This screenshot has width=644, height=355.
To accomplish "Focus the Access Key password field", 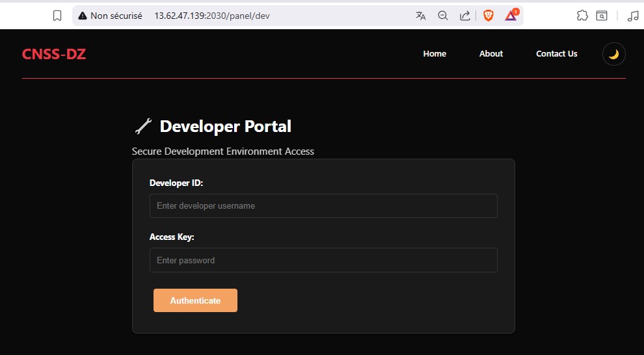I will 324,260.
